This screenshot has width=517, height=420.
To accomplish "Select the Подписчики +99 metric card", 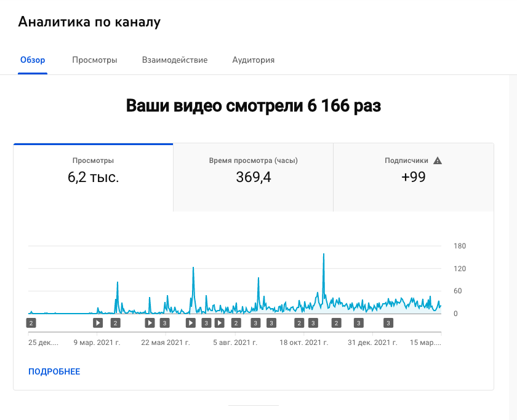I will (414, 178).
